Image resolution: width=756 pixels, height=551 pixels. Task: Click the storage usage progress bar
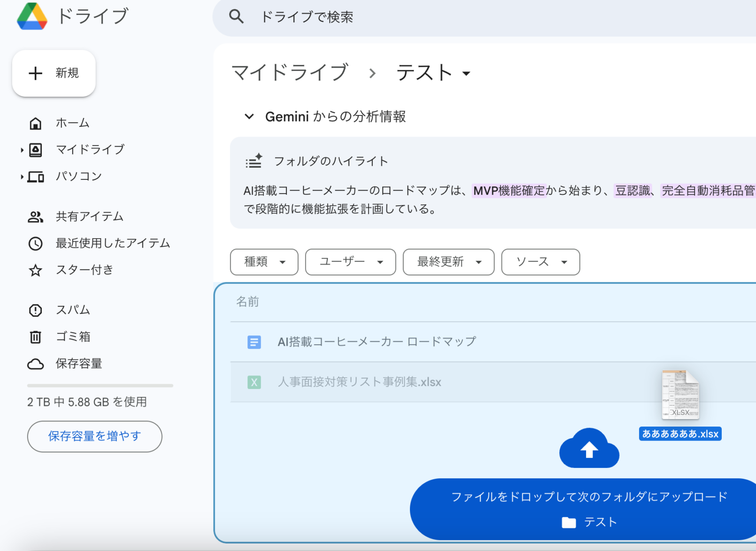(100, 386)
